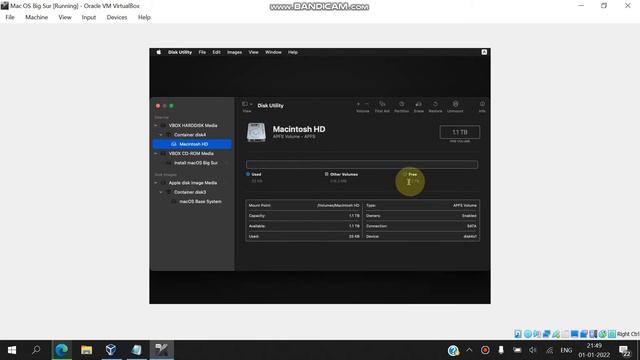Screen dimensions: 640x360
Task: Collapse the VBOX HARDDISK Media tree
Action: tap(156, 125)
